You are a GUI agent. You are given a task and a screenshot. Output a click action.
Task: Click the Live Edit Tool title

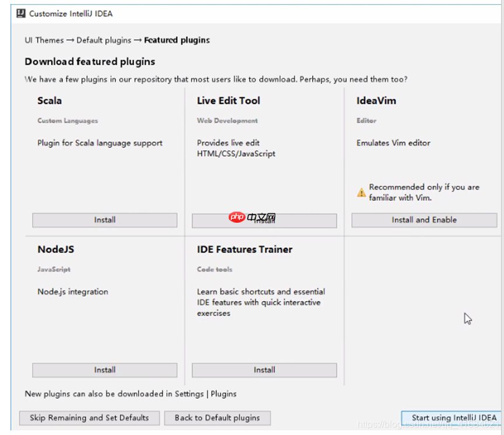(229, 100)
